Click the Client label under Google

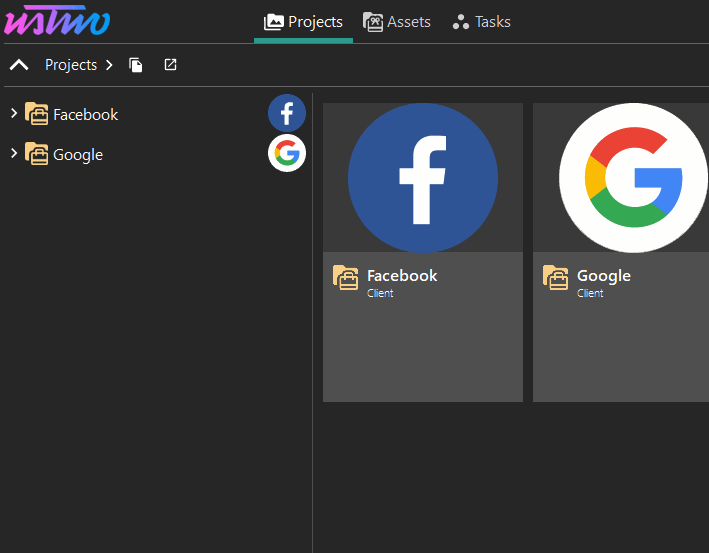tap(590, 293)
